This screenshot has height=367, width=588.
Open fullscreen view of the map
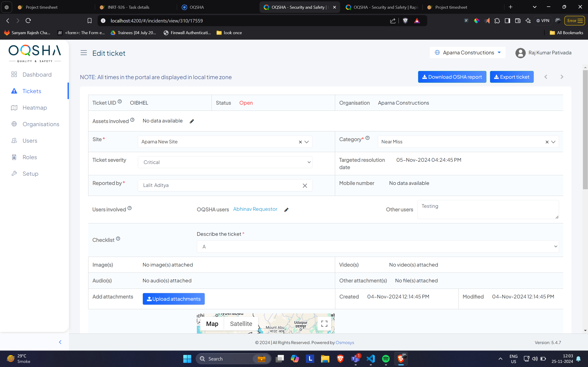pos(324,324)
